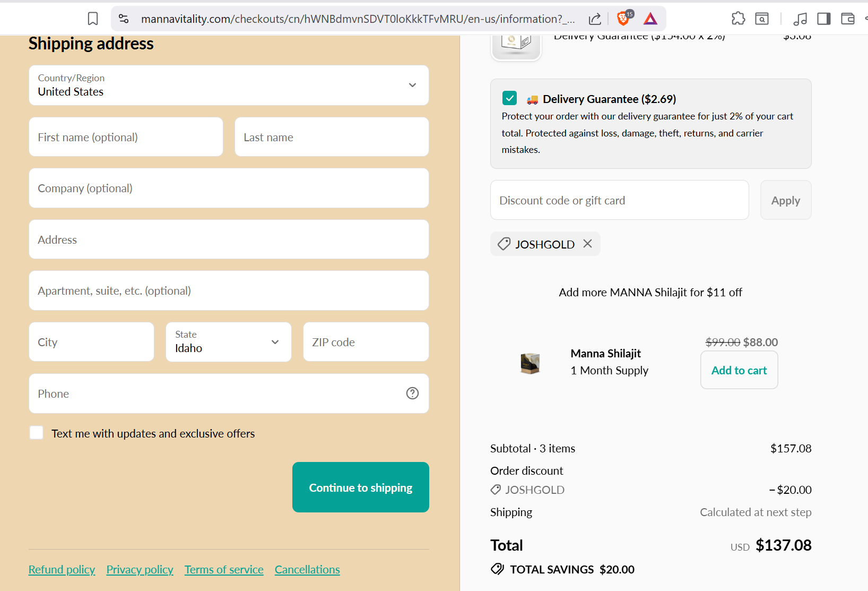This screenshot has height=591, width=868.
Task: Click the Subtotal $157.08 value
Action: pos(791,448)
